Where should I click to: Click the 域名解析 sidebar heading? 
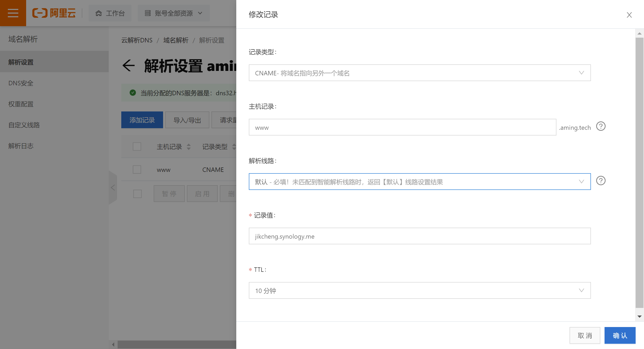point(23,39)
